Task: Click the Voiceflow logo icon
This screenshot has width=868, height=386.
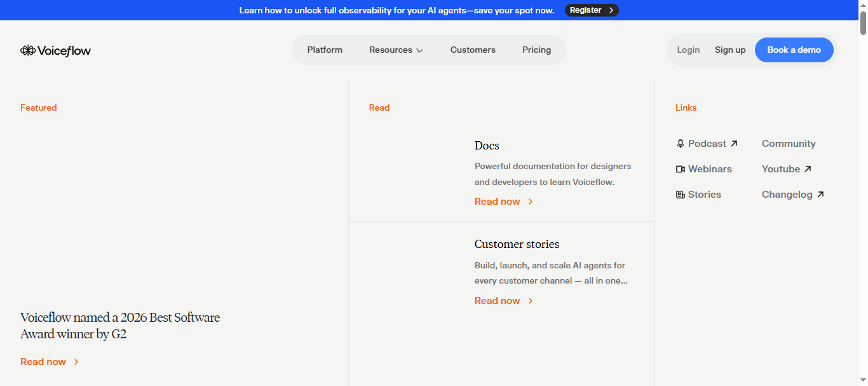Action: (28, 51)
